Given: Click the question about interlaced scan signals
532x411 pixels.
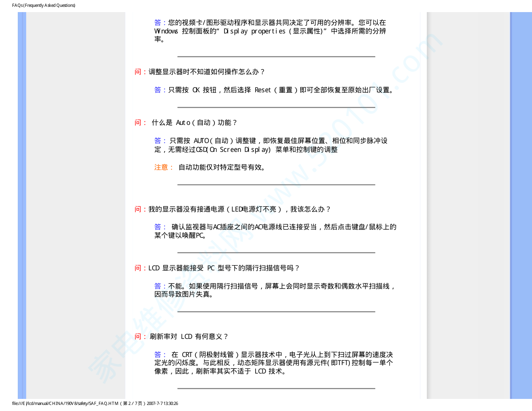Looking at the screenshot, I should point(224,268).
